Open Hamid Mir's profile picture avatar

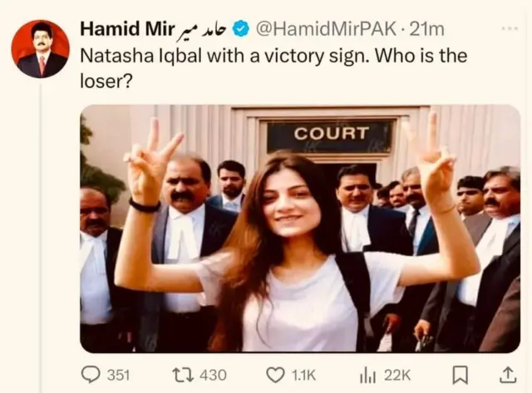(41, 49)
